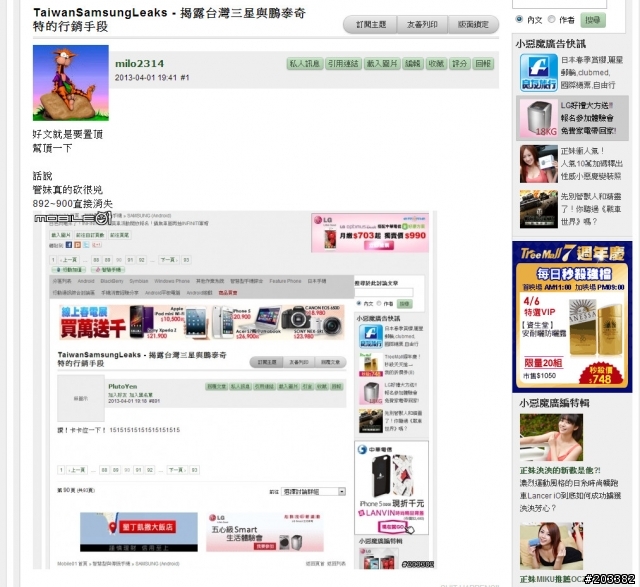Focus the sidebar search text field
Viewport: 640px width, 587px height.
(x=559, y=4)
